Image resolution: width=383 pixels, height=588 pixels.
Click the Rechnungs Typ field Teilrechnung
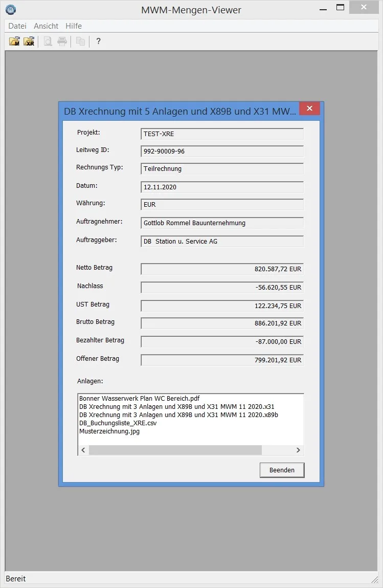tap(222, 169)
